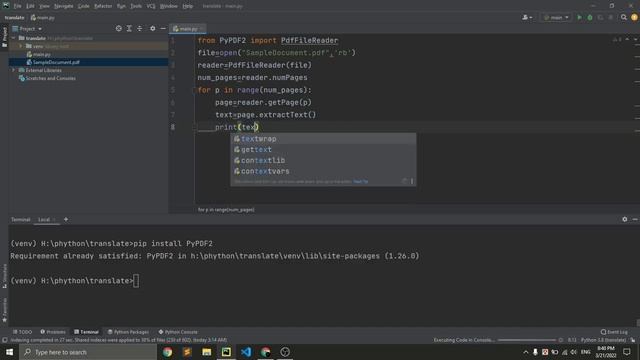Image resolution: width=640 pixels, height=360 pixels.
Task: Click the Run green play icon
Action: (x=579, y=18)
